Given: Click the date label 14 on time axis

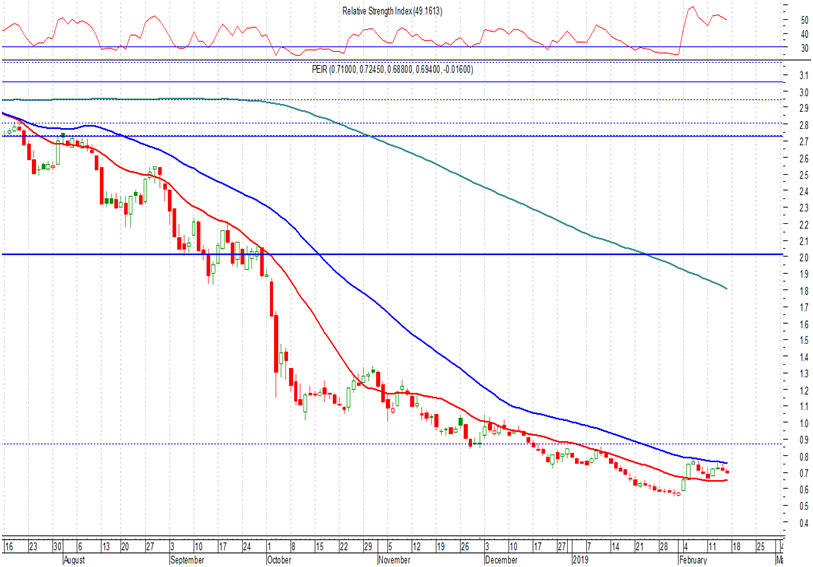Looking at the screenshot, I should pyautogui.click(x=615, y=547).
